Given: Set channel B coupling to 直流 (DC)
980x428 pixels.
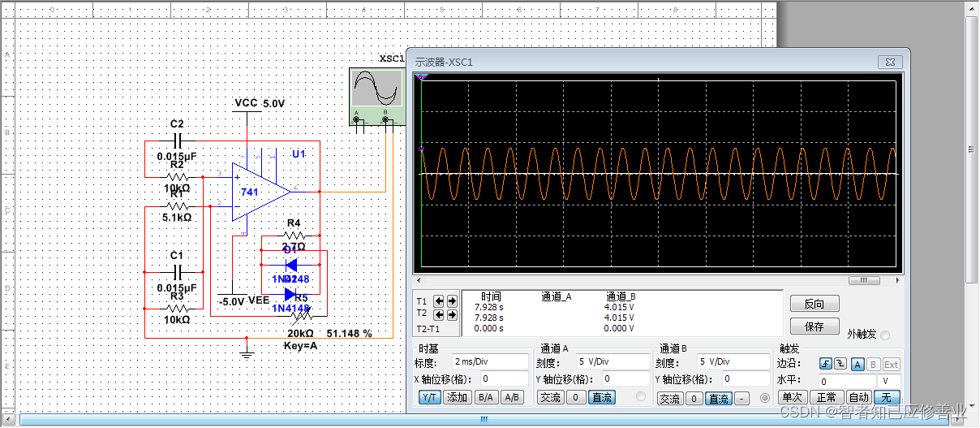Looking at the screenshot, I should pyautogui.click(x=719, y=398).
